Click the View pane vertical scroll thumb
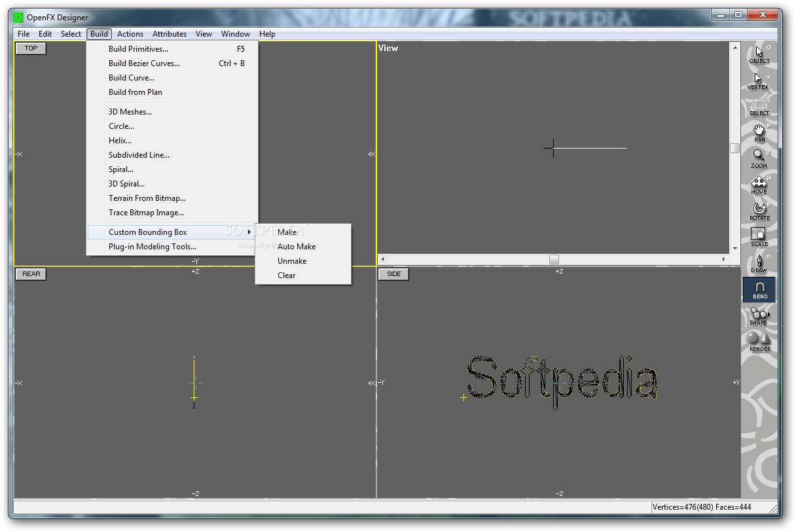The image size is (796, 532). click(735, 148)
